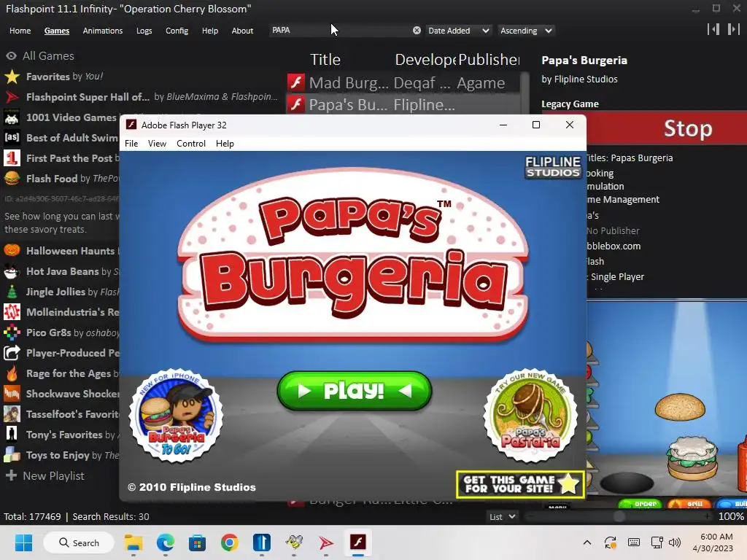Image resolution: width=747 pixels, height=560 pixels.
Task: Click the Search Results: 30 status text
Action: point(111,517)
